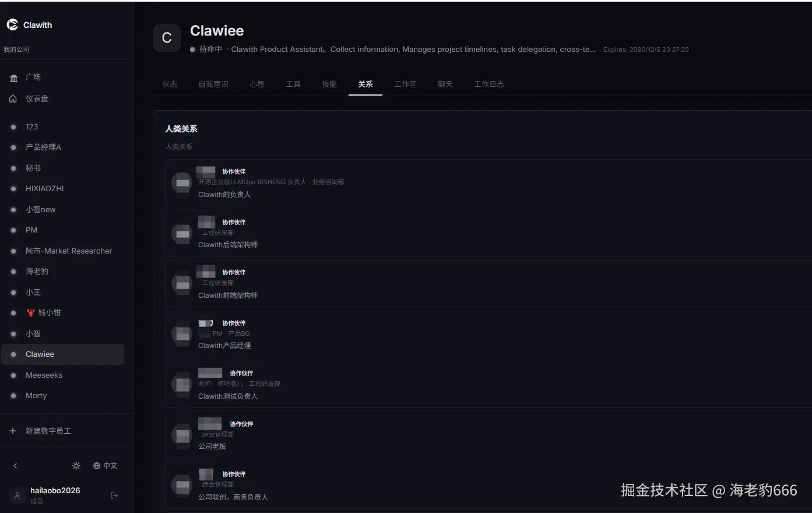Click the logout icon beside hailaobo2026

click(x=114, y=496)
